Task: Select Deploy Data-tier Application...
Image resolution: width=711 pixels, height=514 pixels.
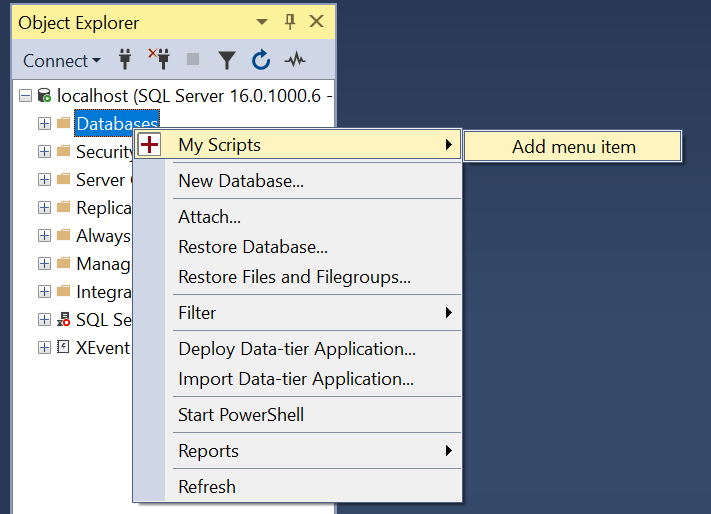Action: (x=298, y=349)
